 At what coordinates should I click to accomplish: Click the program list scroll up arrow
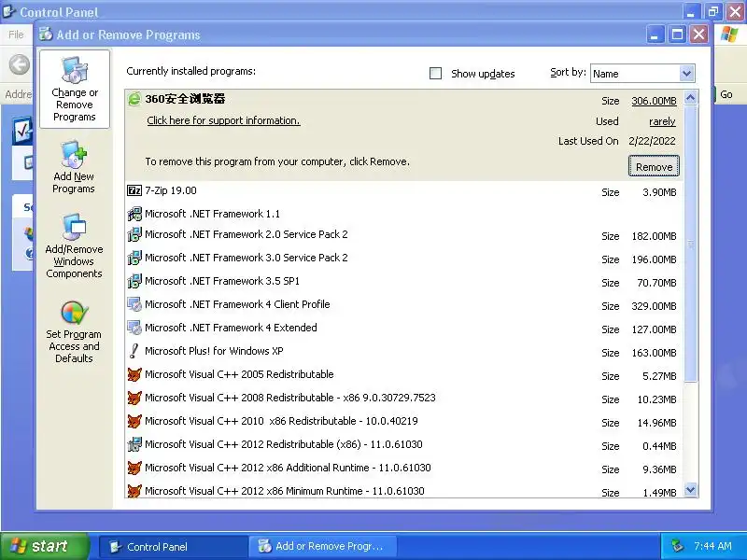[x=690, y=98]
